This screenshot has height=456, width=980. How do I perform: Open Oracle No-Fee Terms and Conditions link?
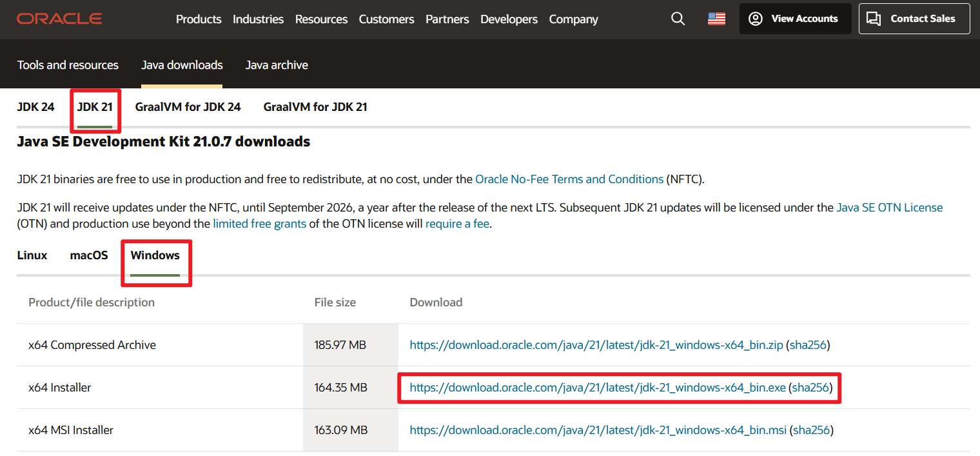click(x=569, y=179)
